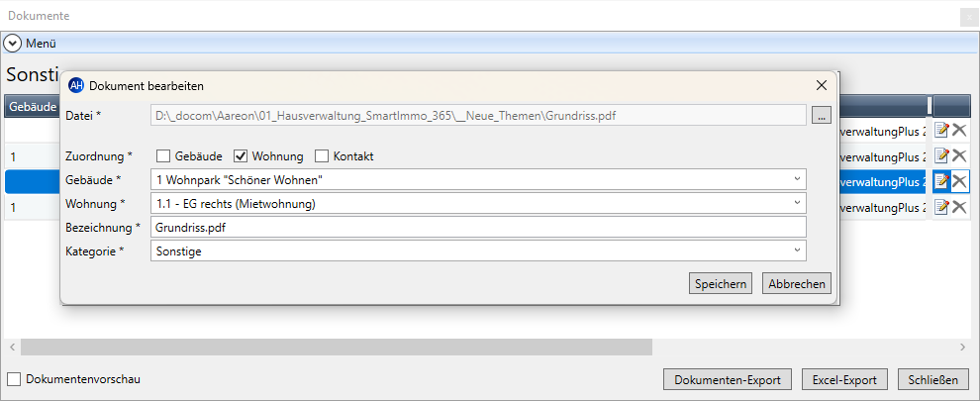Toggle the Dokumentenvorschau checkbox
Image resolution: width=980 pixels, height=401 pixels.
click(x=14, y=378)
